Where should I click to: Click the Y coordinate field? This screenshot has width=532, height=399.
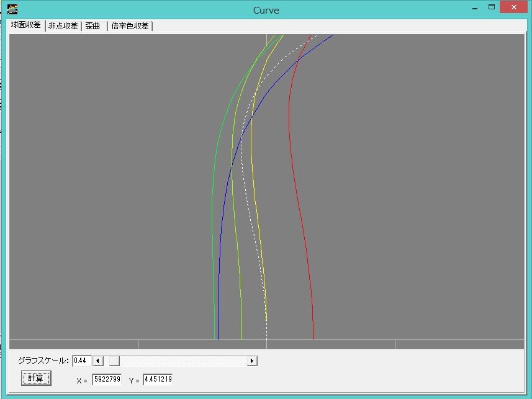(x=158, y=379)
